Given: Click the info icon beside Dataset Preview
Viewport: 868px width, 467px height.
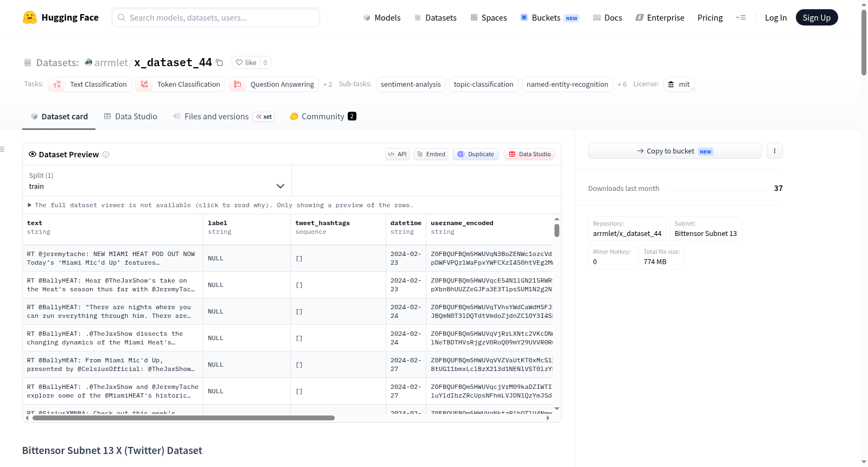Looking at the screenshot, I should 106,155.
